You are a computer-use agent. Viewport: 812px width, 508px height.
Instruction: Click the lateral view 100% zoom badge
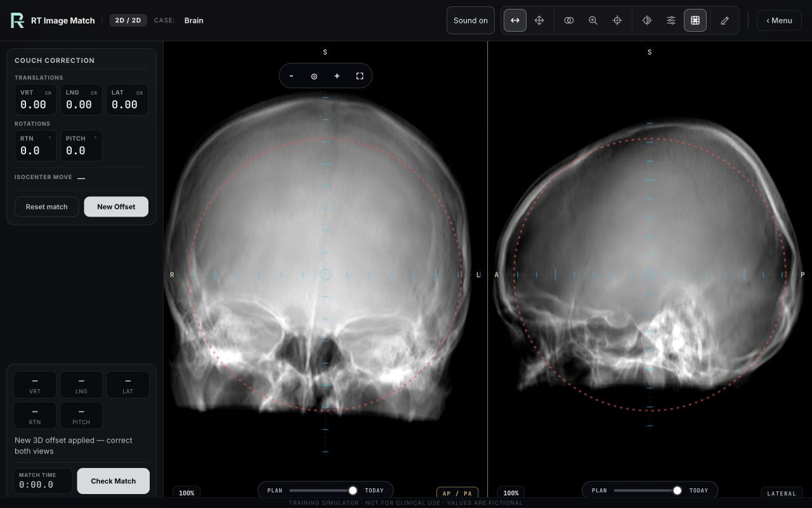(x=511, y=493)
